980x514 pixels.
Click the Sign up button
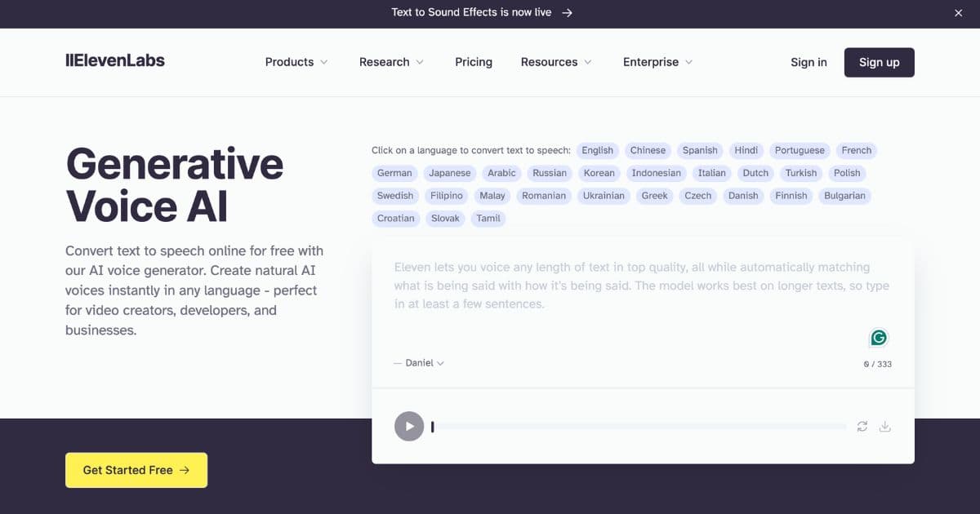pyautogui.click(x=880, y=62)
